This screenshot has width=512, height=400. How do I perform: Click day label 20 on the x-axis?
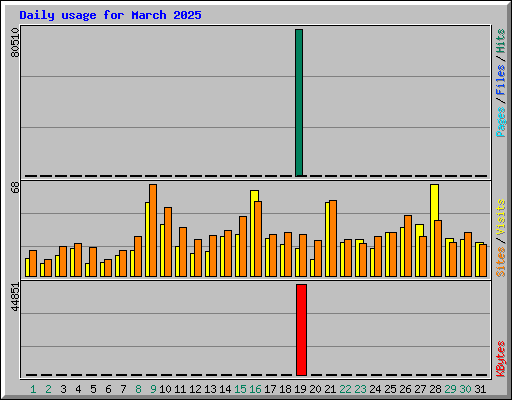point(315,389)
